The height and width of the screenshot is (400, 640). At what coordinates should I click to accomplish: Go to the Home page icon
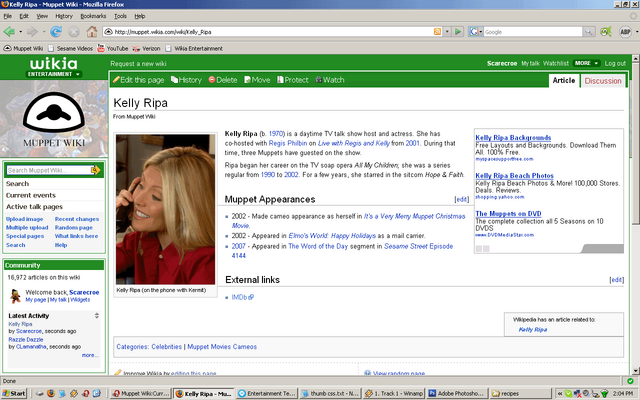[x=92, y=31]
